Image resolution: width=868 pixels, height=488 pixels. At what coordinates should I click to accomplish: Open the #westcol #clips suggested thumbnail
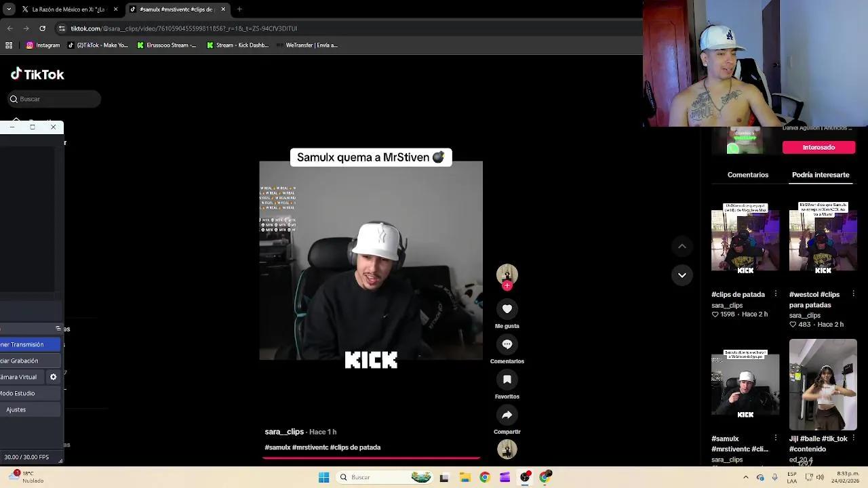point(823,240)
